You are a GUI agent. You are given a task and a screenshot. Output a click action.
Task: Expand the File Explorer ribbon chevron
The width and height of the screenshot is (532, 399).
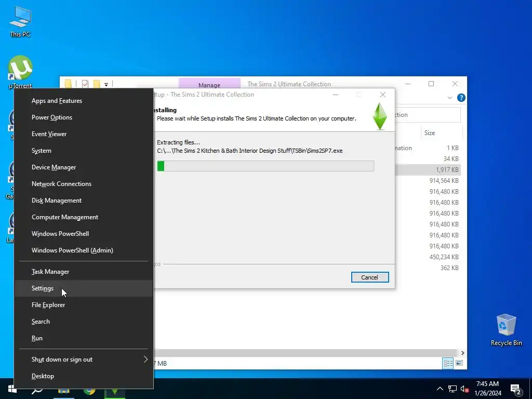450,98
